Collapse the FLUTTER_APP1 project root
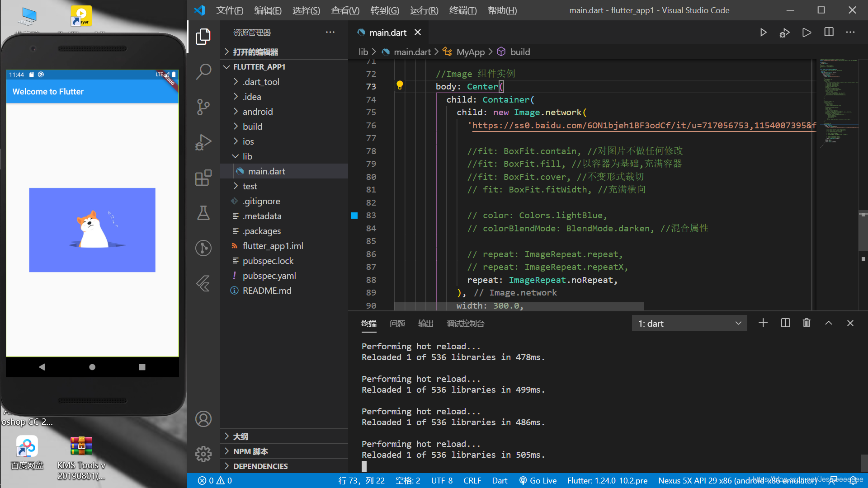Image resolution: width=868 pixels, height=488 pixels. point(283,67)
